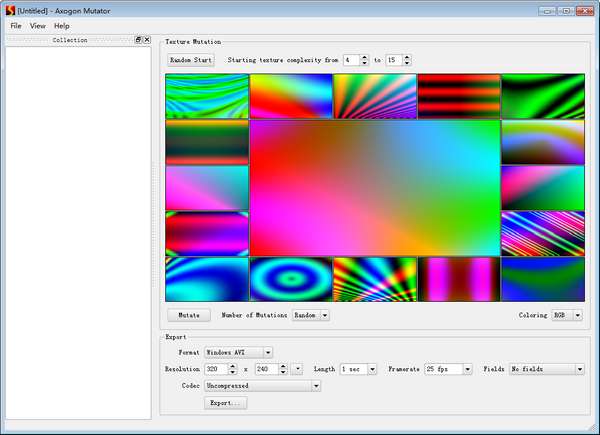The image size is (600, 435).
Task: Close the Collection panel
Action: [x=147, y=40]
